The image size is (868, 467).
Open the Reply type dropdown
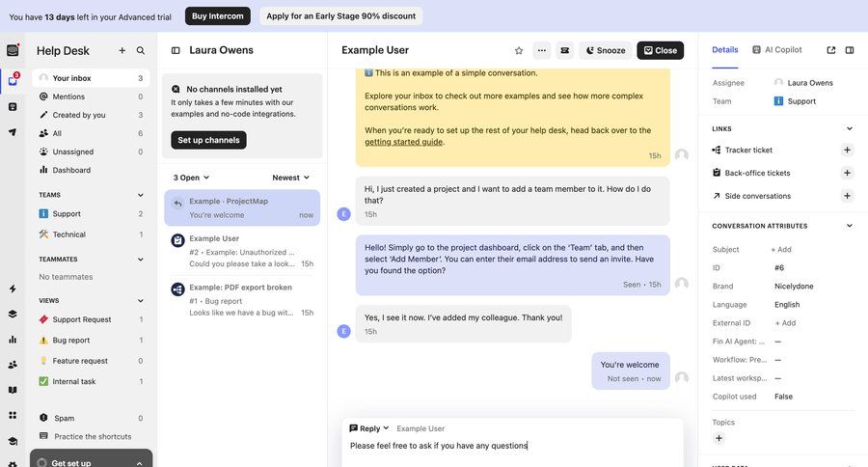pos(369,428)
